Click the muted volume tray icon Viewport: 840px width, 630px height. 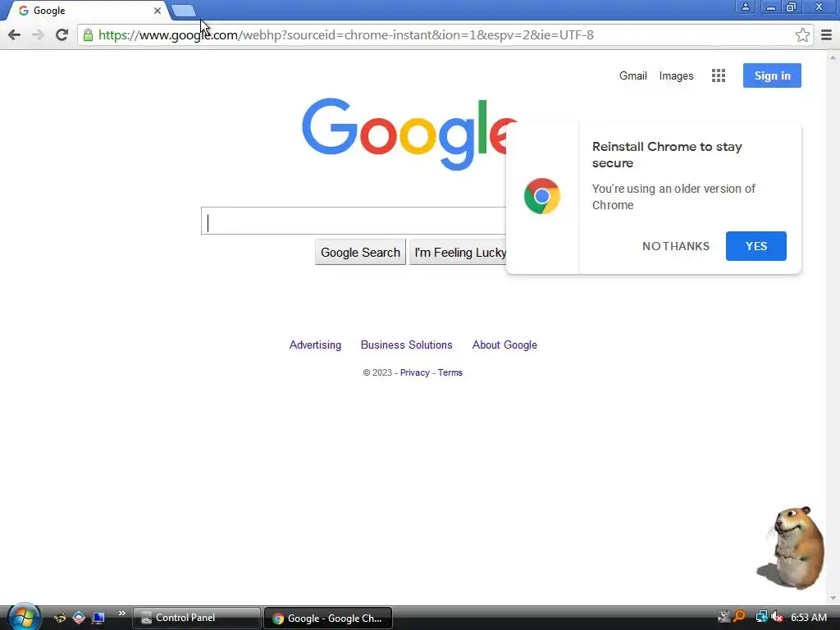778,617
